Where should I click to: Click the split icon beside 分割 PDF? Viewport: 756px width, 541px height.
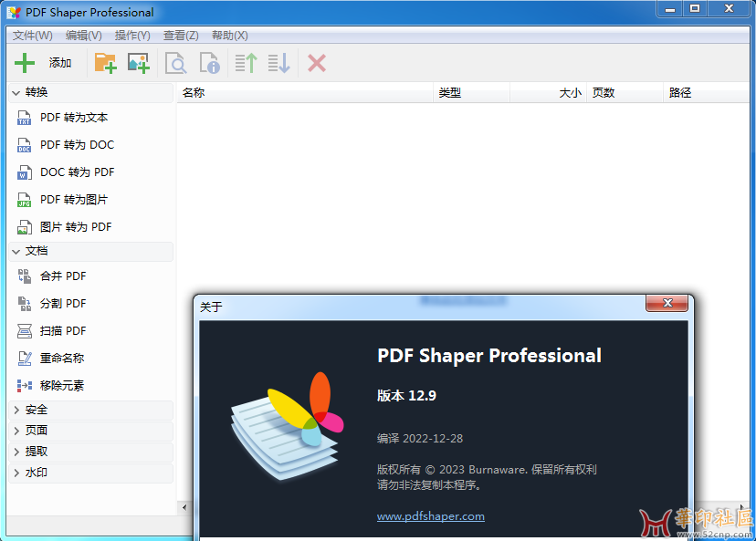coord(24,304)
